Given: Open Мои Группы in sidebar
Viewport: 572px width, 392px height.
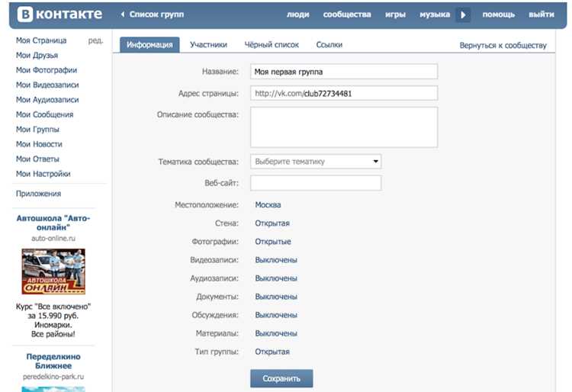Looking at the screenshot, I should [x=37, y=130].
